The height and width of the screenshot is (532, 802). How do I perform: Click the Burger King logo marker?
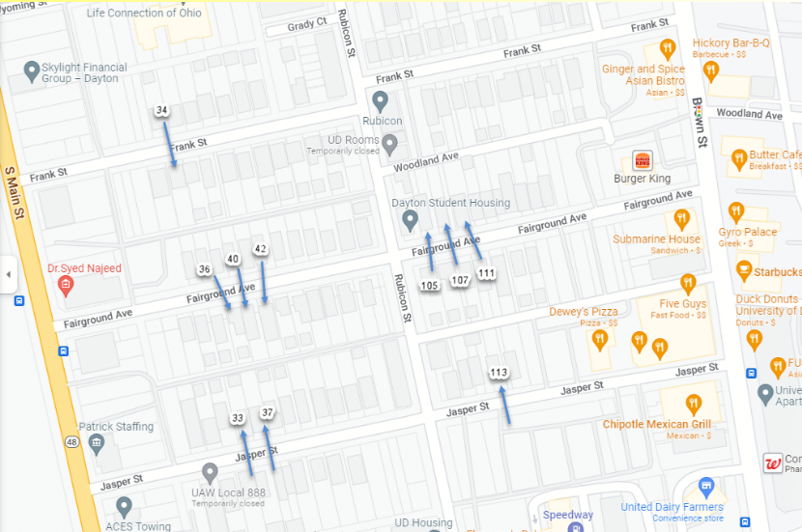point(642,160)
